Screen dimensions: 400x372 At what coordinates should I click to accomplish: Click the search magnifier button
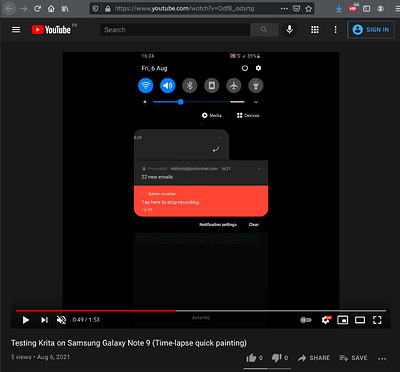(x=264, y=30)
